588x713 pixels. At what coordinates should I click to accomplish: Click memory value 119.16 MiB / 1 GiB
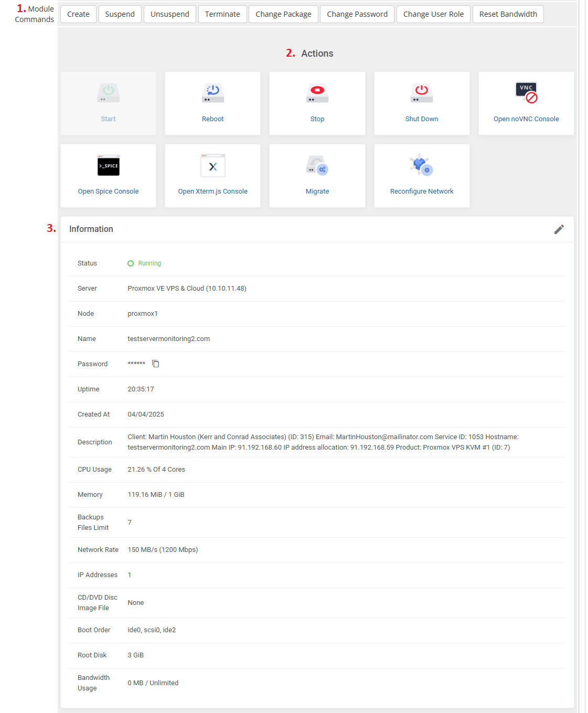(x=156, y=495)
